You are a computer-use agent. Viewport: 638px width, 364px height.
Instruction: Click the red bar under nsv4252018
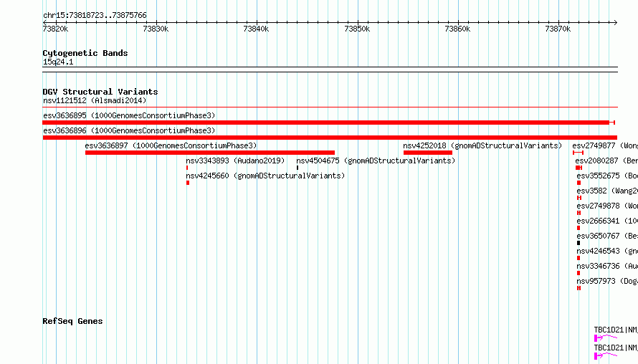coord(428,153)
